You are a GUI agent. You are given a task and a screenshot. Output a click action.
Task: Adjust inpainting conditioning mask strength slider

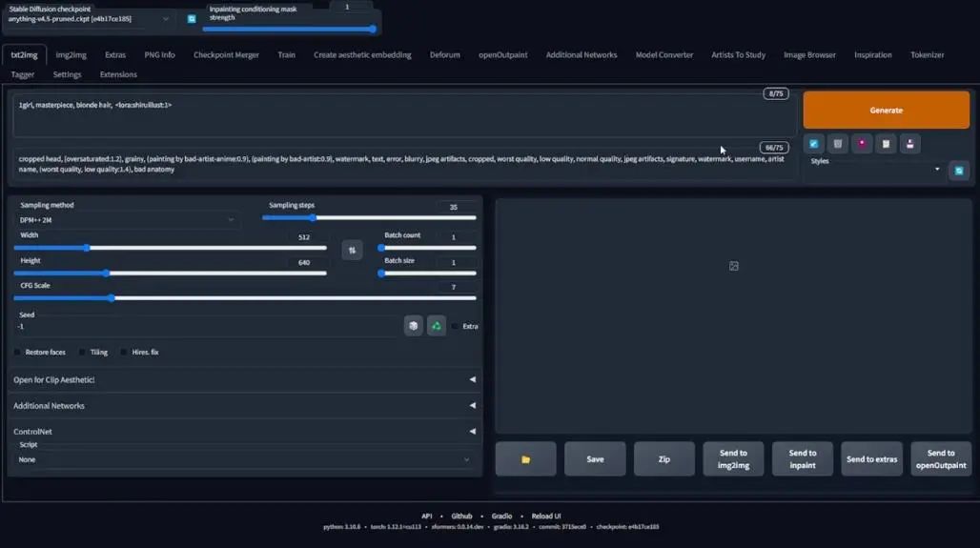[289, 29]
